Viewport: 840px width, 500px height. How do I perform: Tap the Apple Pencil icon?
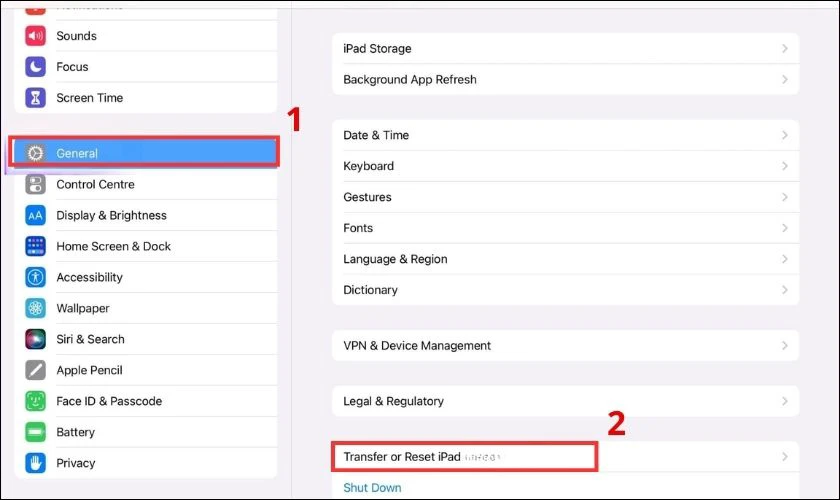pos(35,370)
